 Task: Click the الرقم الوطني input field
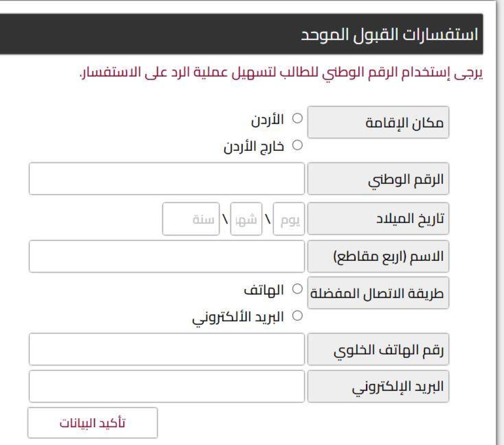pyautogui.click(x=166, y=179)
